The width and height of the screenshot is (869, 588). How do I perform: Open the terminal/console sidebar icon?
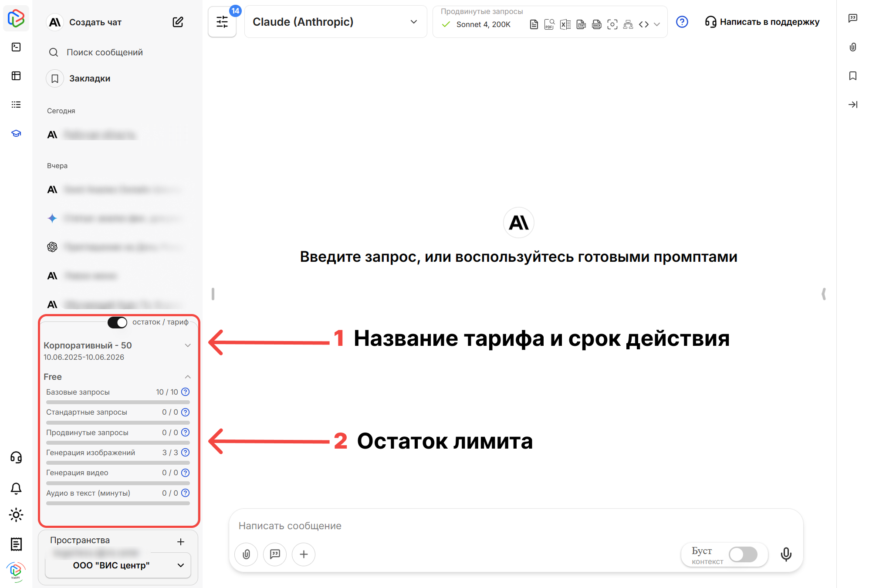16,47
